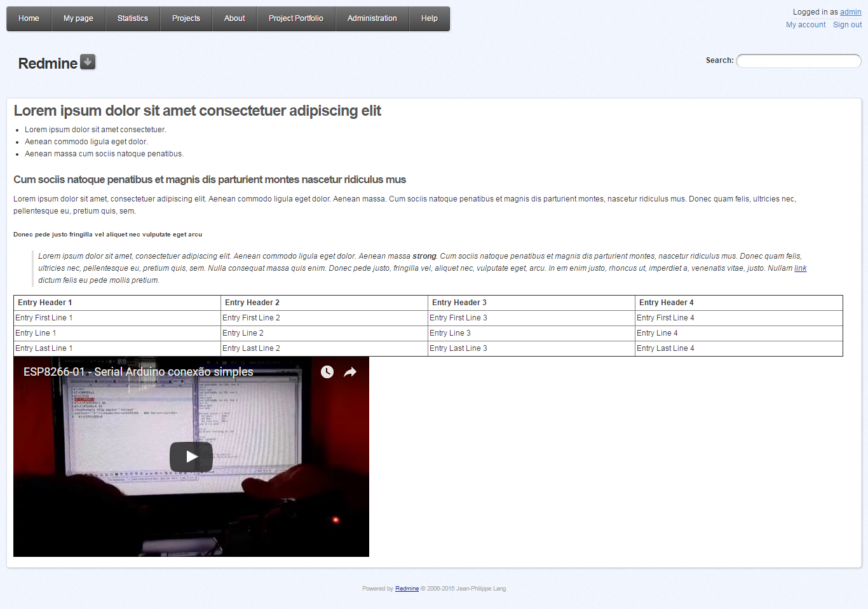Click the 'Entry Header 3' table header
Viewport: 868px width, 609px height.
[531, 303]
